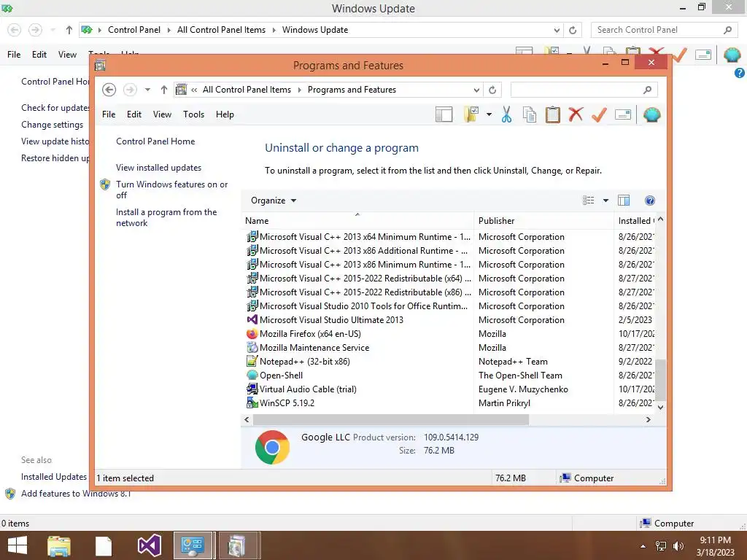Screen dimensions: 747x560
Task: Click the orange checkmark Properties toolbar icon
Action: tap(599, 114)
